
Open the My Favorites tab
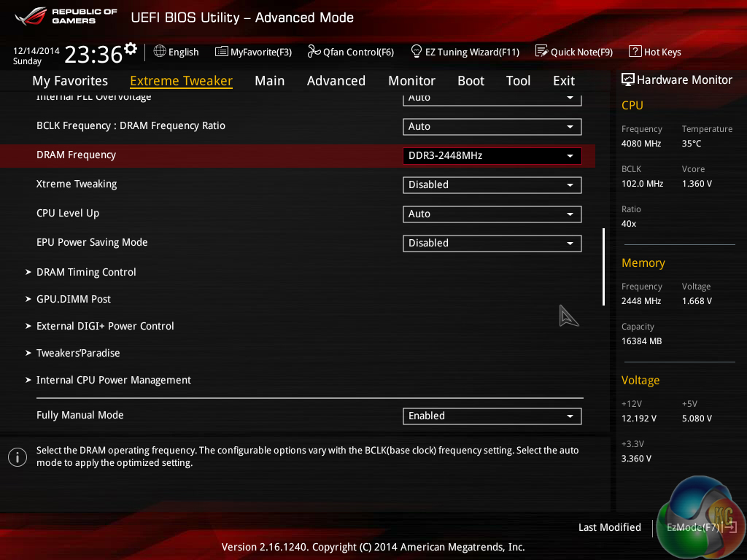pyautogui.click(x=70, y=81)
